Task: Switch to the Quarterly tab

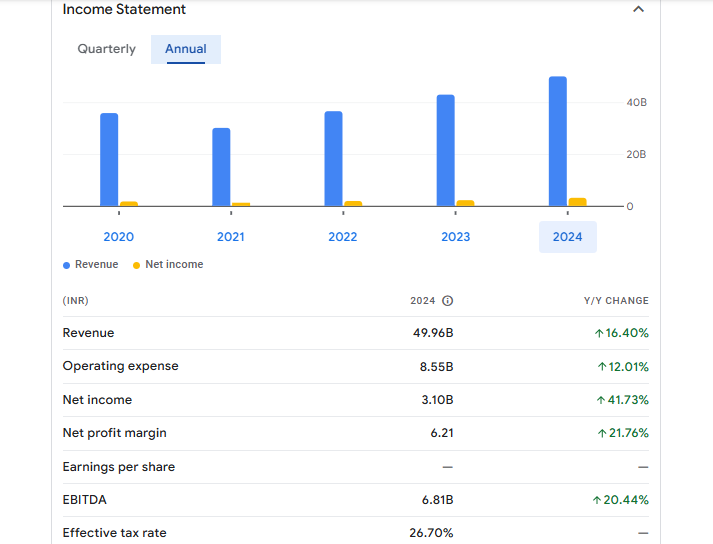Action: click(106, 49)
